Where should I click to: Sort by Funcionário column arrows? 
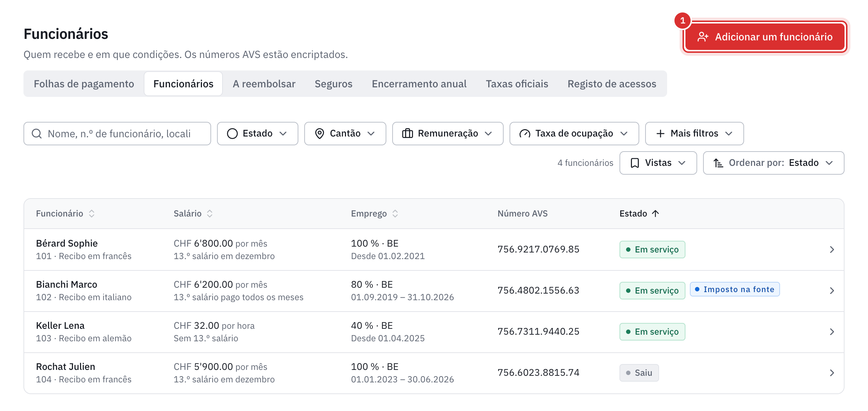[x=92, y=214]
